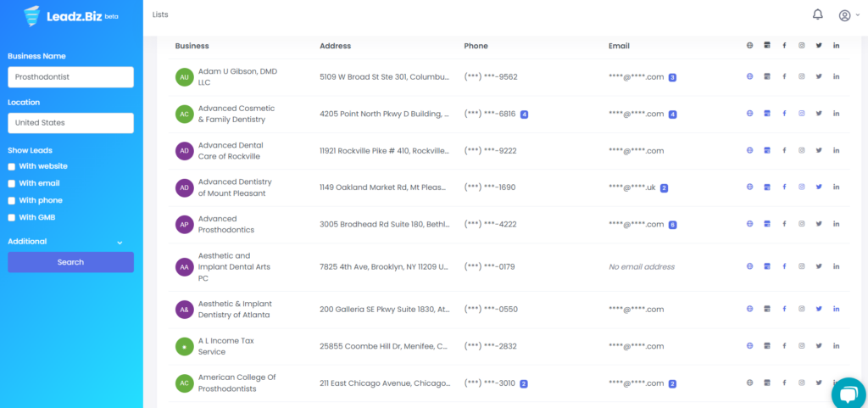Open website icon for Adam U Gibson
The image size is (868, 408).
pos(749,76)
